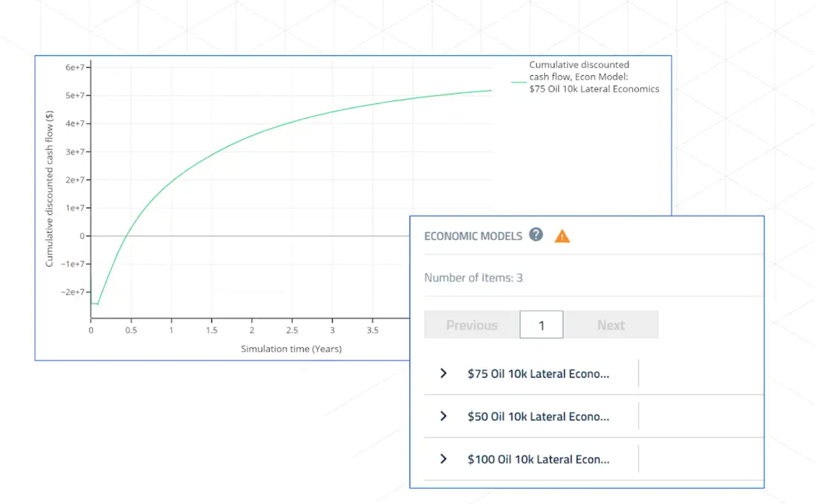Click the Next page button

611,325
